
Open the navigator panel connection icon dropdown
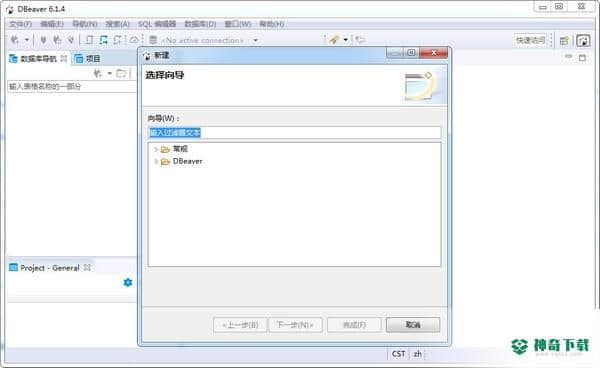pyautogui.click(x=109, y=73)
